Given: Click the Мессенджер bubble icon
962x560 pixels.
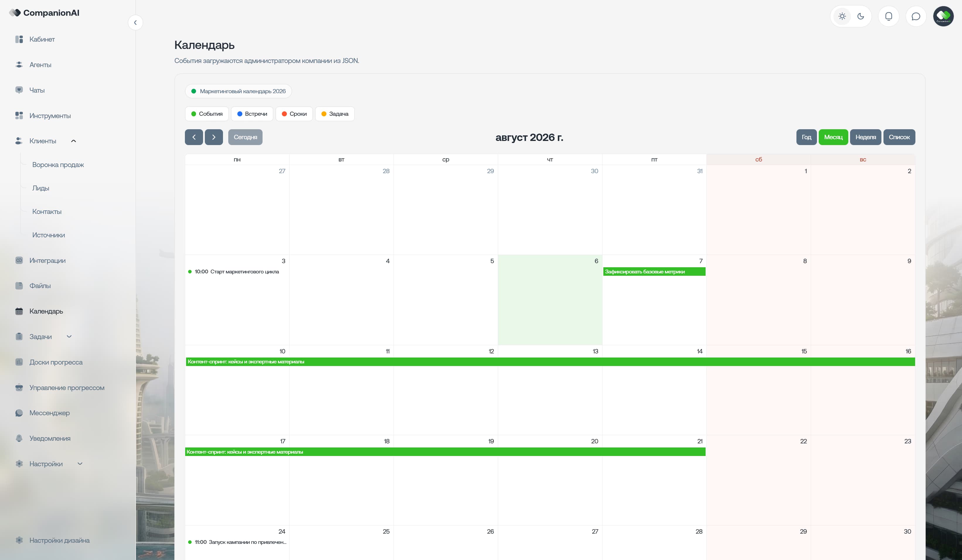Looking at the screenshot, I should 19,413.
